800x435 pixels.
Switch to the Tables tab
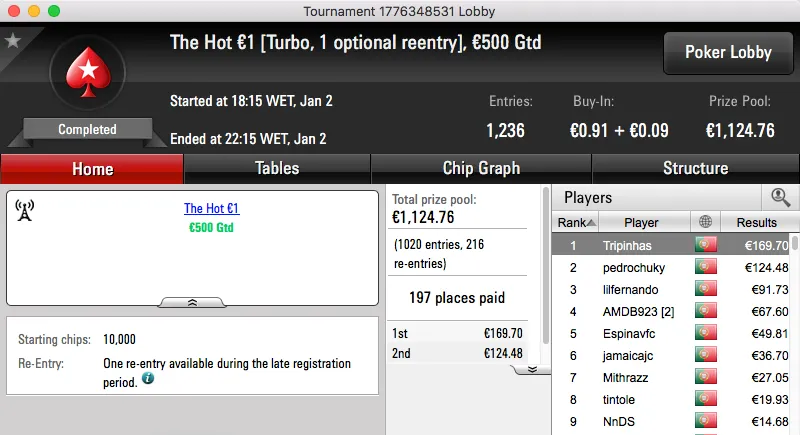coord(277,168)
